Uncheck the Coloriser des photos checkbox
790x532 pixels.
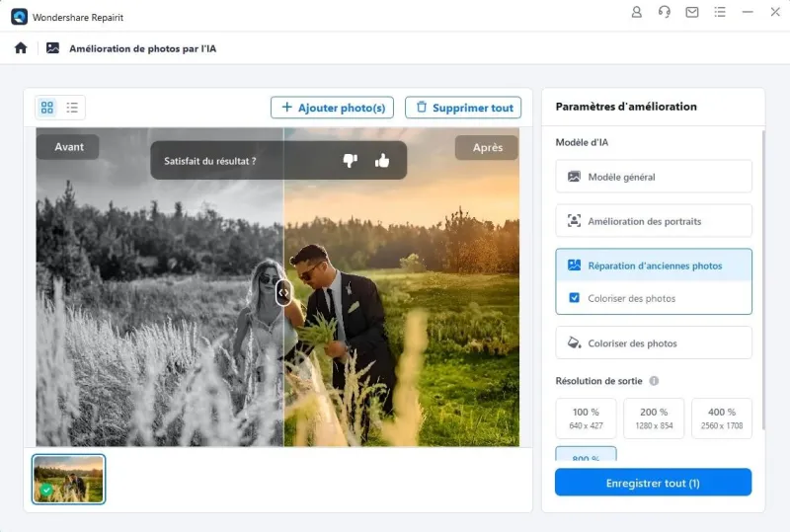[x=575, y=298]
